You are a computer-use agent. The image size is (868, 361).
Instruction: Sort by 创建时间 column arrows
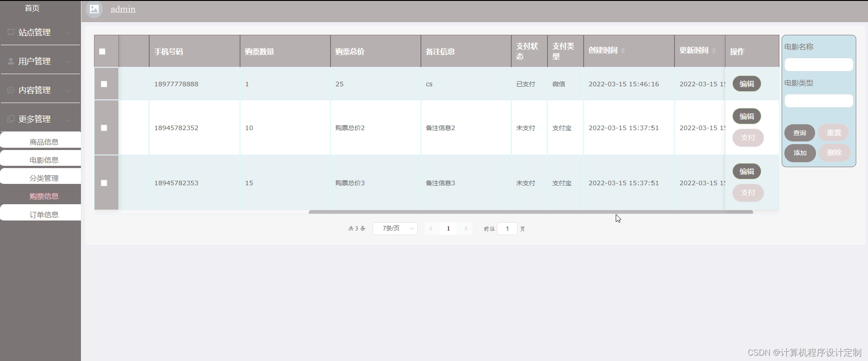(x=623, y=51)
